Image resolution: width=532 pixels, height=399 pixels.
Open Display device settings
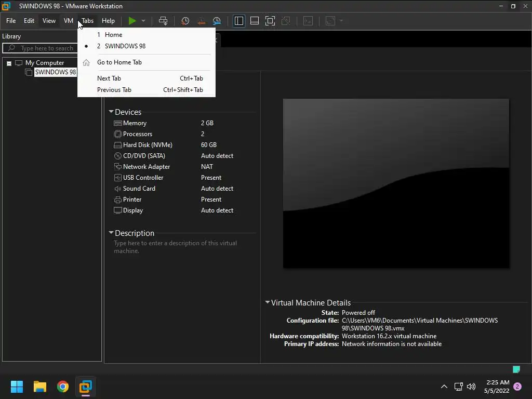132,210
